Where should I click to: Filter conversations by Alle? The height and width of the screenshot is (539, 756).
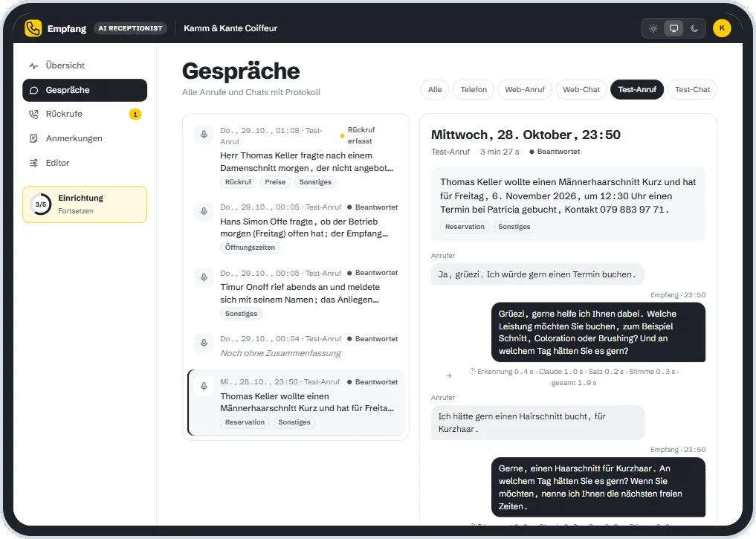click(434, 90)
